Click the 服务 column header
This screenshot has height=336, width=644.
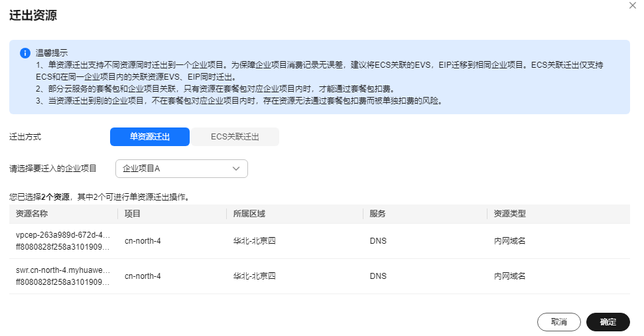click(377, 214)
